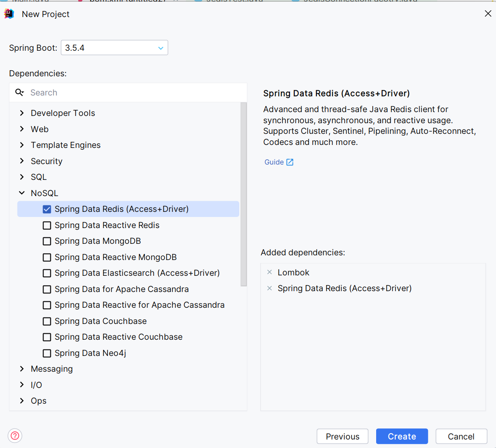Image resolution: width=496 pixels, height=448 pixels.
Task: Collapse the NoSQL category
Action: click(22, 193)
